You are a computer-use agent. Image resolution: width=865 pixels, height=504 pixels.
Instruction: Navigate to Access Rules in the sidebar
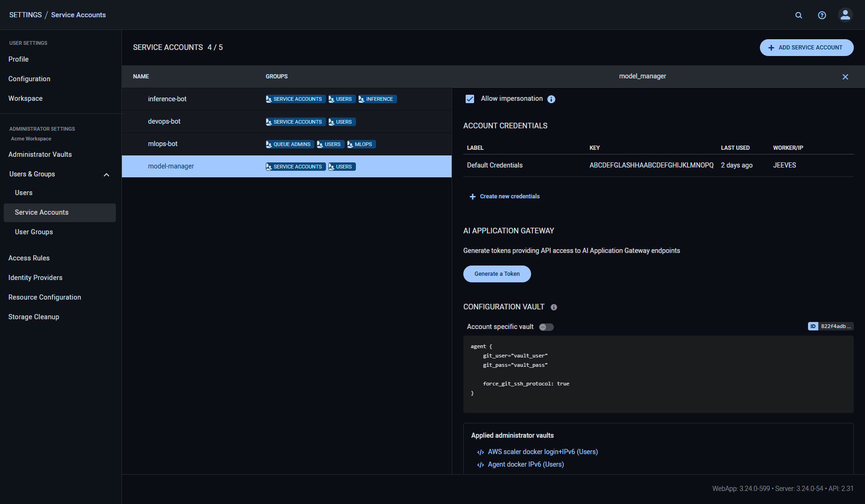(x=29, y=258)
